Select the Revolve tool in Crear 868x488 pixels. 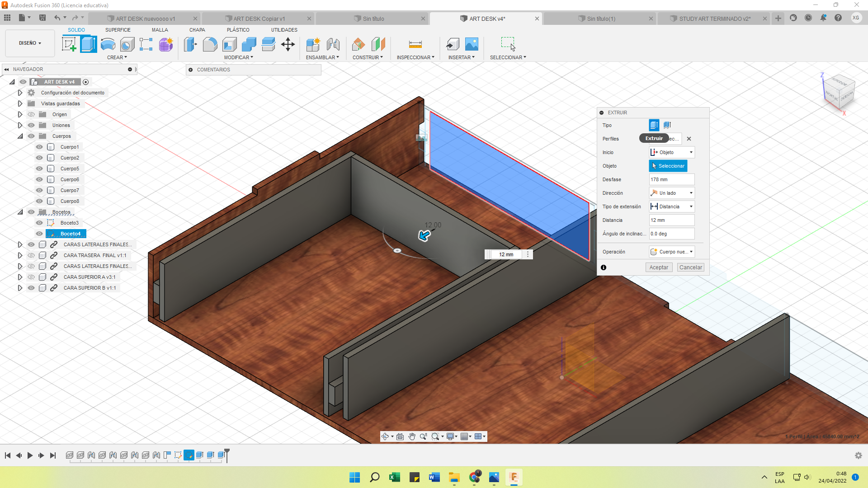tap(108, 44)
